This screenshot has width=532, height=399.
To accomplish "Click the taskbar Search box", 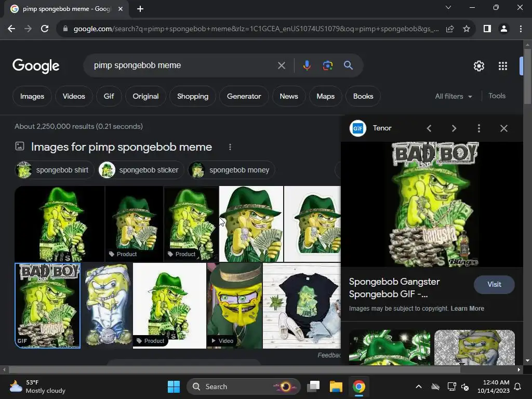I will coord(244,387).
